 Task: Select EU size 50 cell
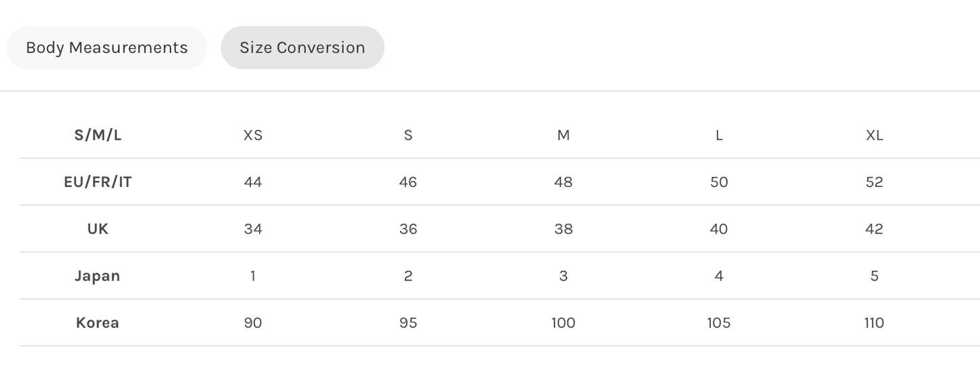point(719,182)
